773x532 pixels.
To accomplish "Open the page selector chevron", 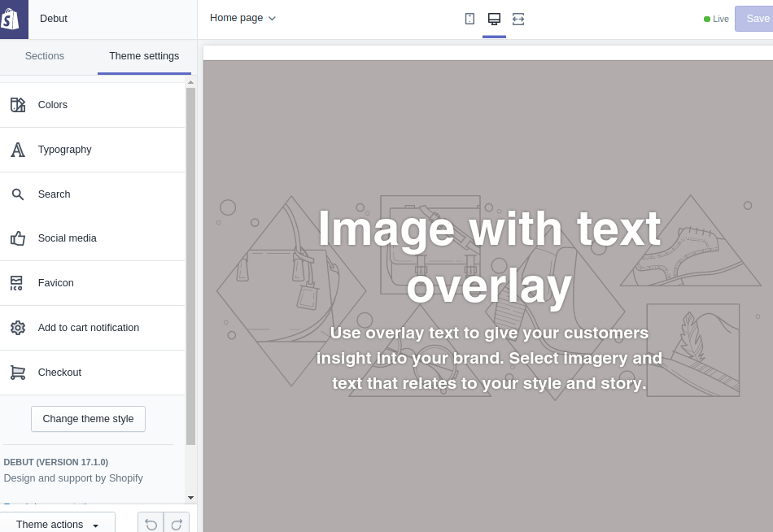I will pyautogui.click(x=271, y=18).
